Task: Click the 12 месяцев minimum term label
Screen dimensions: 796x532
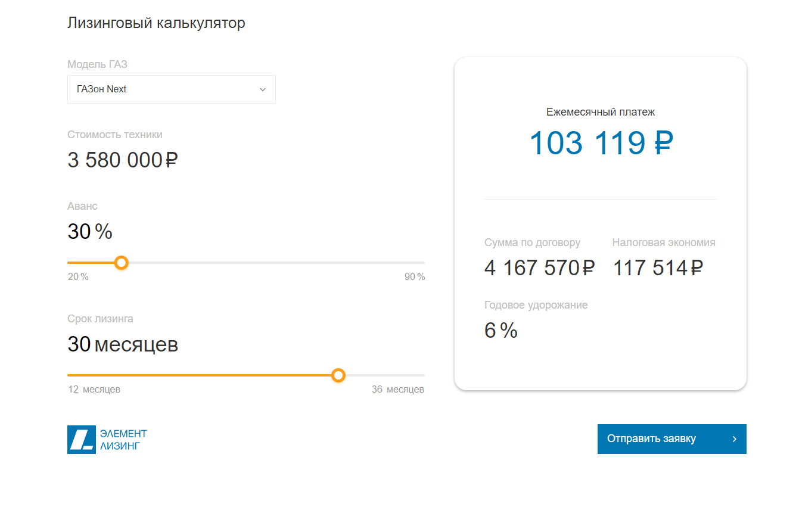Action: pyautogui.click(x=94, y=390)
